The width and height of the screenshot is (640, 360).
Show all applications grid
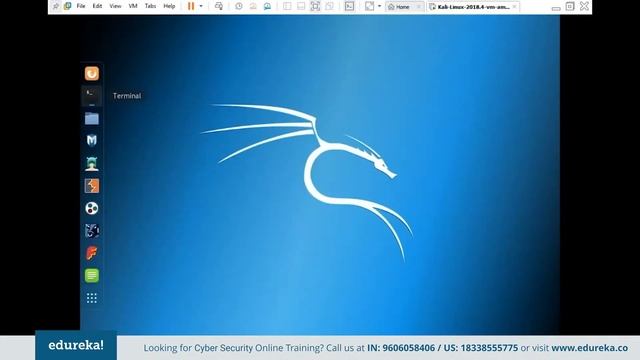pyautogui.click(x=92, y=298)
